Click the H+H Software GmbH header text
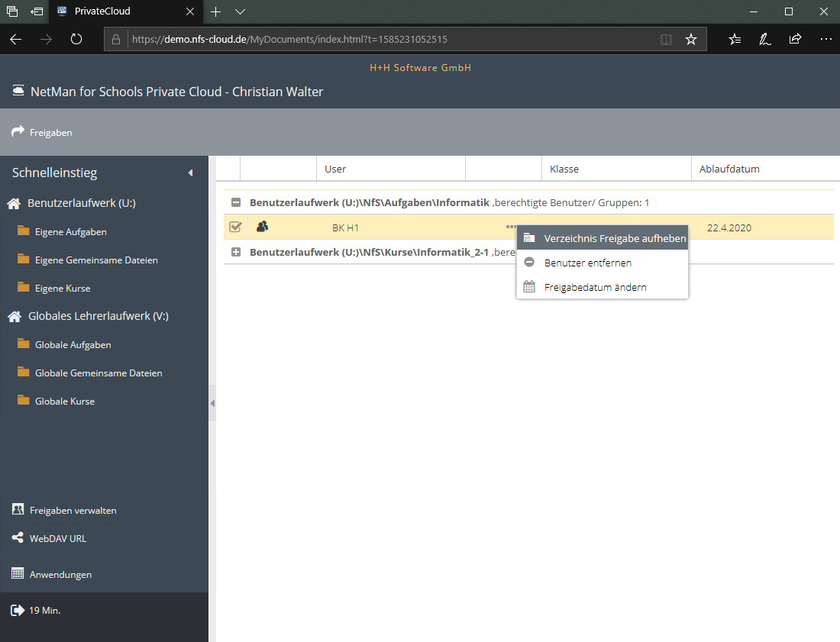Viewport: 840px width, 642px height. point(421,67)
